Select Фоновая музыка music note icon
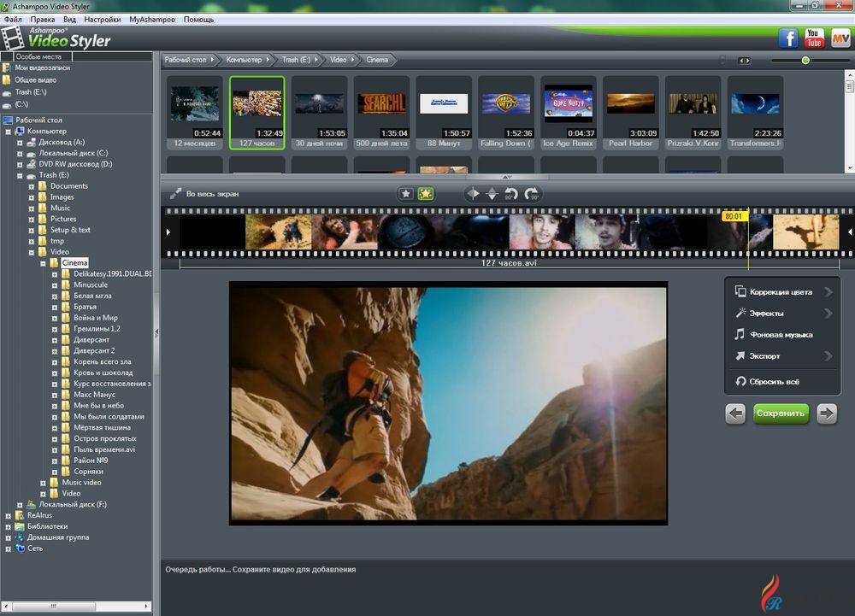The height and width of the screenshot is (616, 855). [x=739, y=335]
